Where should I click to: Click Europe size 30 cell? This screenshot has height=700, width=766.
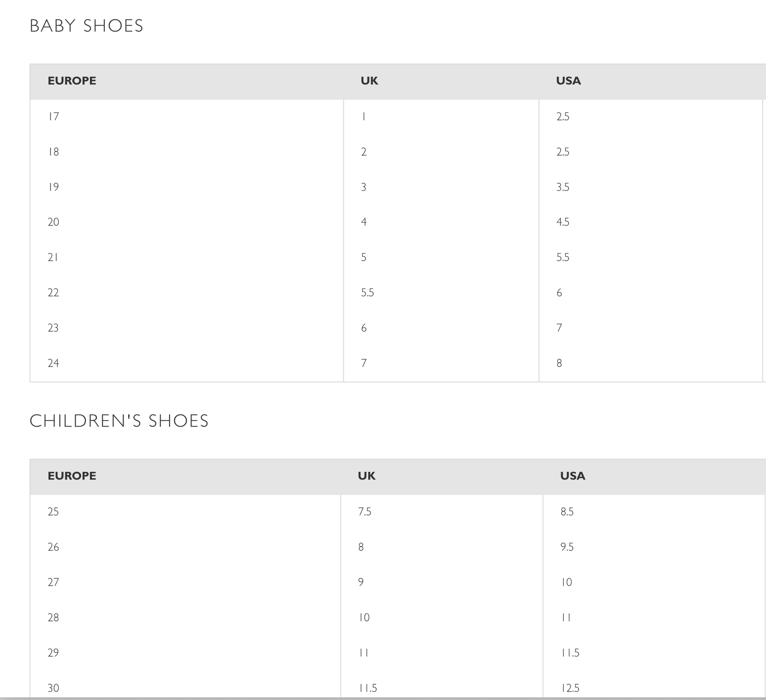click(54, 688)
